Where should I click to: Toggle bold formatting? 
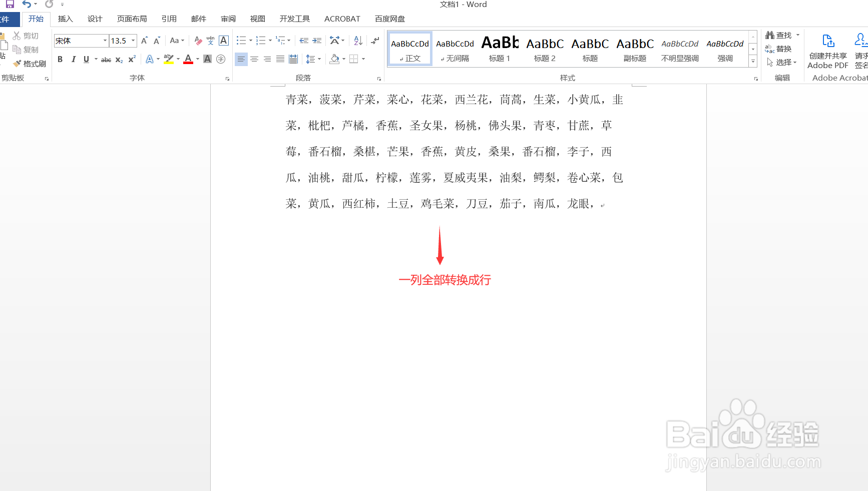point(60,59)
